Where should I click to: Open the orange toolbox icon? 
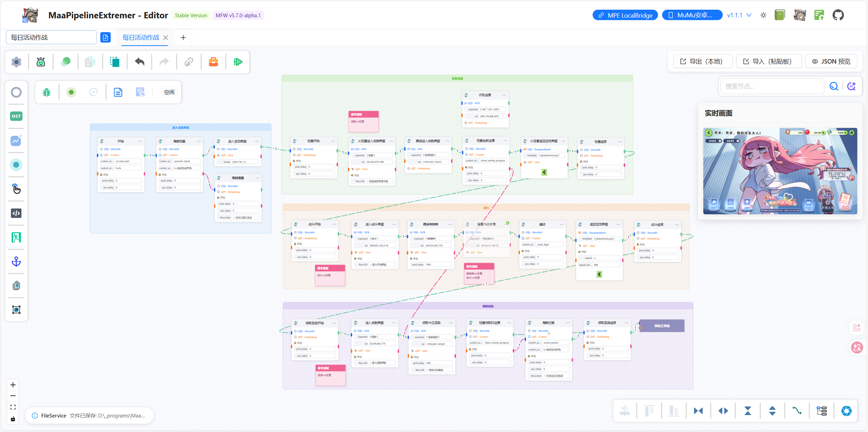(x=213, y=62)
